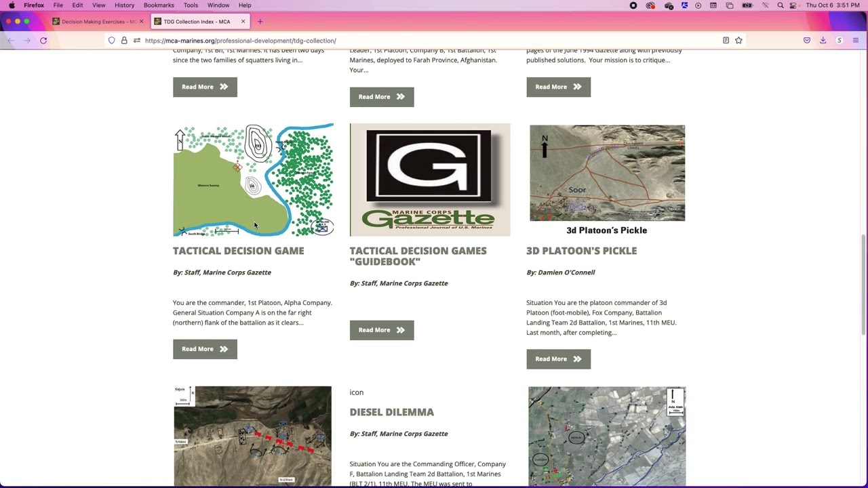The height and width of the screenshot is (488, 868).
Task: Open Wi-Fi status menu
Action: 766,5
